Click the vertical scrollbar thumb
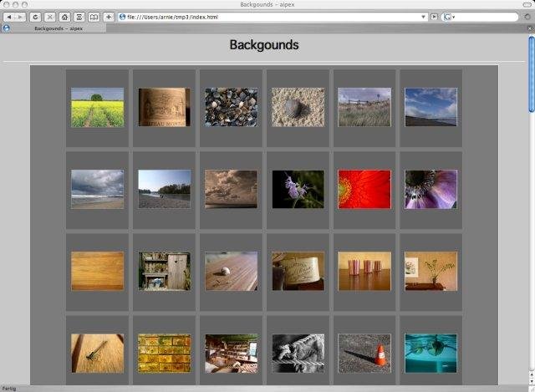Screen dimensions: 535x392 [532, 74]
